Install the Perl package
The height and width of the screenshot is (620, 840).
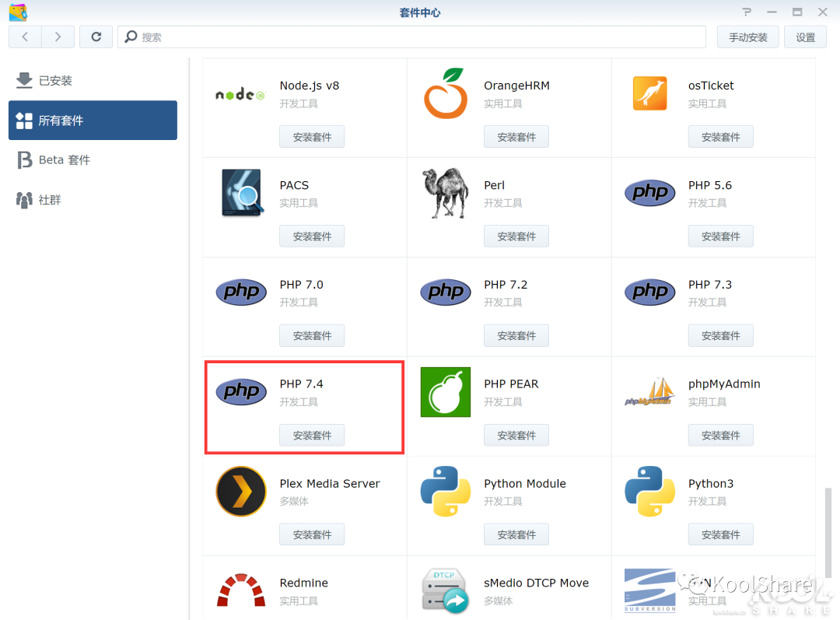pos(516,236)
